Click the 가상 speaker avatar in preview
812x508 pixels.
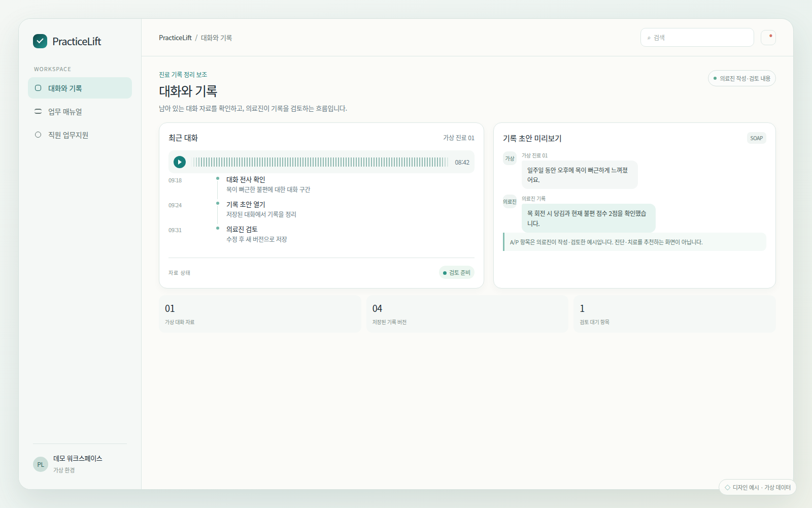[x=510, y=158]
